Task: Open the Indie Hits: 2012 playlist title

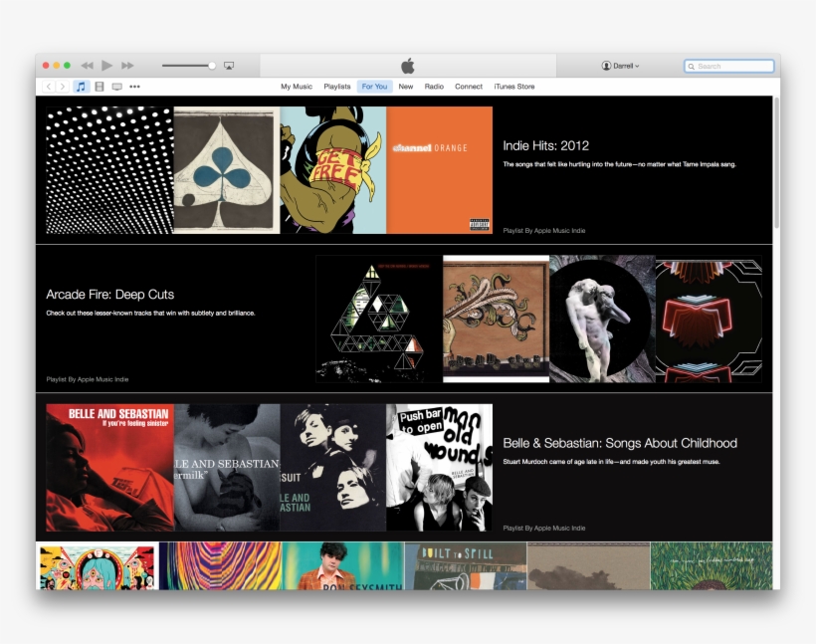Action: tap(546, 145)
